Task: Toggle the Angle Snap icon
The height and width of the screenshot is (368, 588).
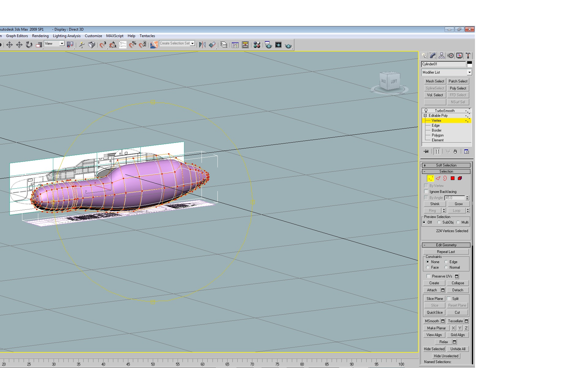Action: pyautogui.click(x=113, y=45)
